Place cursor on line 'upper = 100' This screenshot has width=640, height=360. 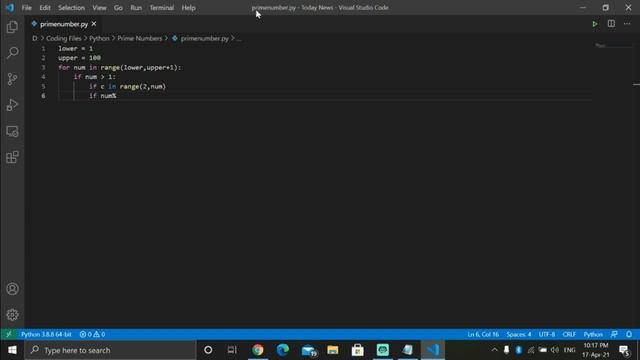click(x=80, y=58)
